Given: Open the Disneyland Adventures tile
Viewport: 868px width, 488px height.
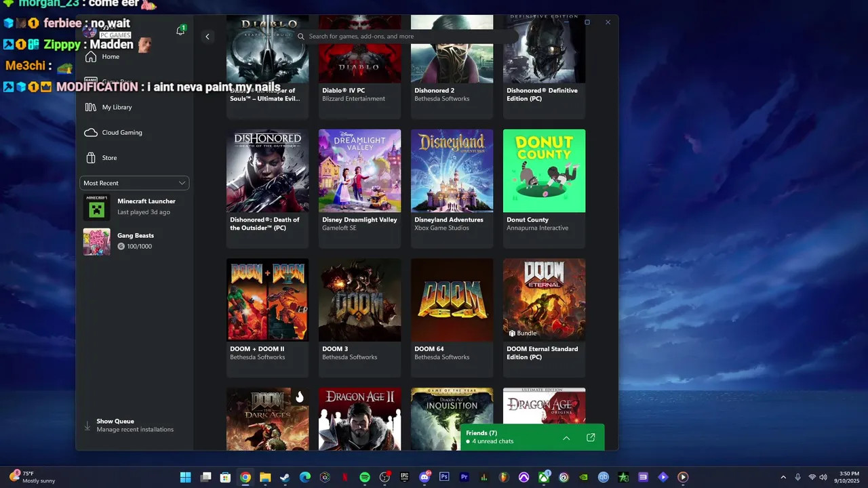Looking at the screenshot, I should [452, 188].
